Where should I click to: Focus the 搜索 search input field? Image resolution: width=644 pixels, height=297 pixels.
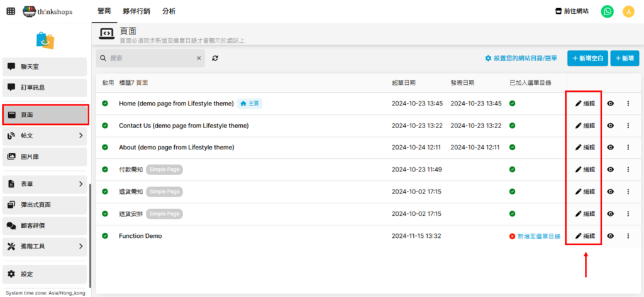point(151,58)
